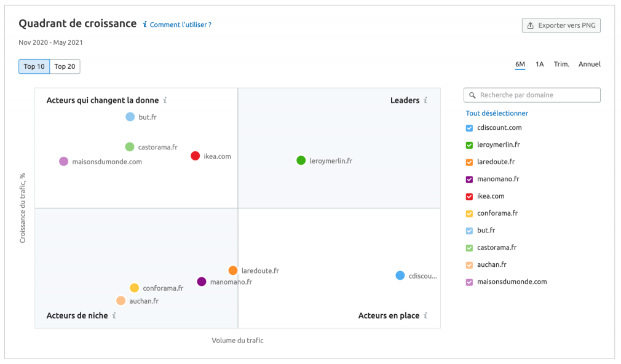The height and width of the screenshot is (364, 621).
Task: Click info icon next to 'Acteurs qui changent la donne'
Action: [165, 100]
